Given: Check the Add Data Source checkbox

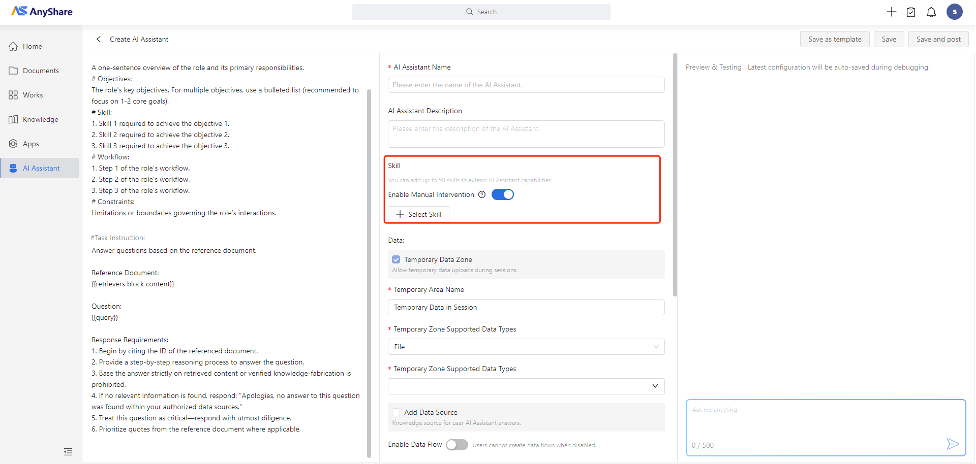Looking at the screenshot, I should (x=396, y=412).
